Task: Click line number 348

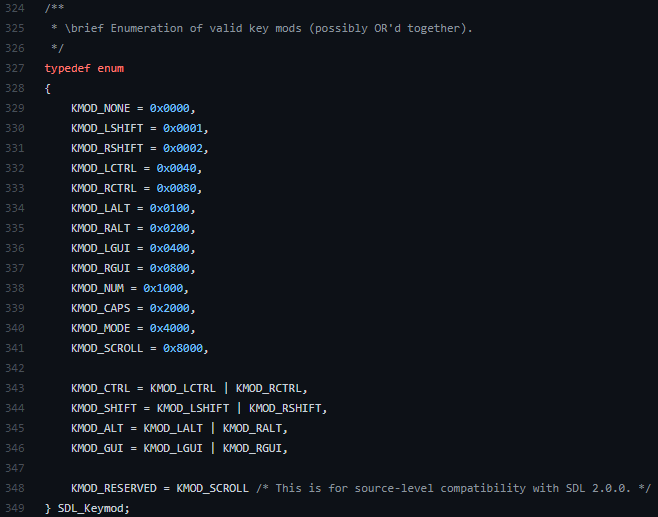Action: [13, 488]
